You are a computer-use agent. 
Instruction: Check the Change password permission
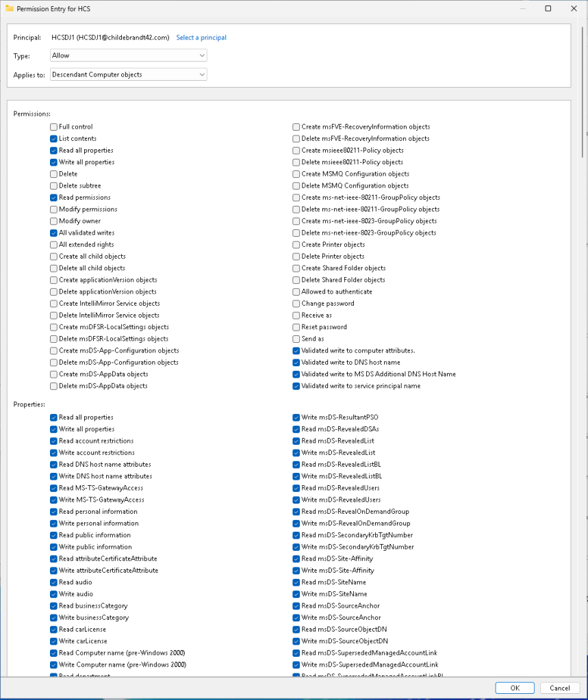click(x=296, y=304)
